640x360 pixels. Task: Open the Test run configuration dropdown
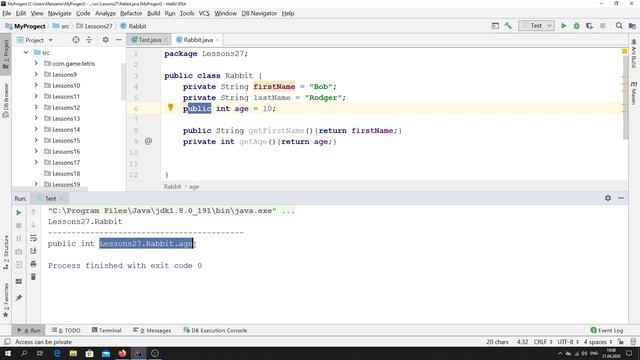536,26
